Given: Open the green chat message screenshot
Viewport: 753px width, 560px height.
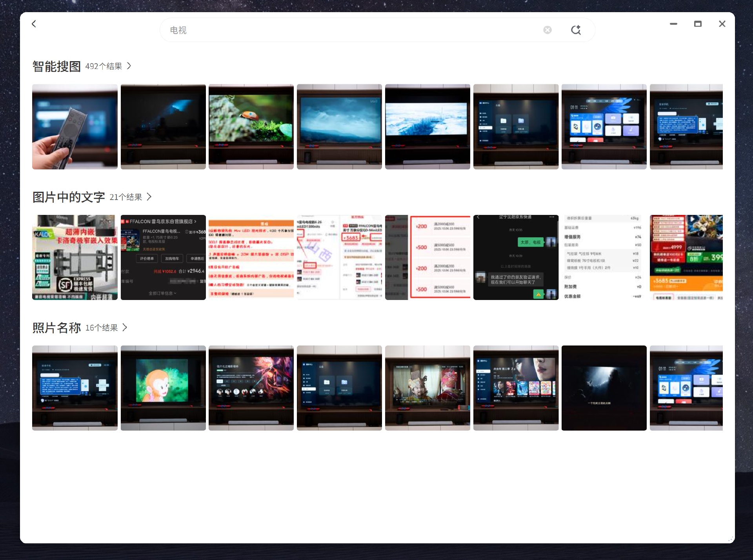Looking at the screenshot, I should coord(516,257).
